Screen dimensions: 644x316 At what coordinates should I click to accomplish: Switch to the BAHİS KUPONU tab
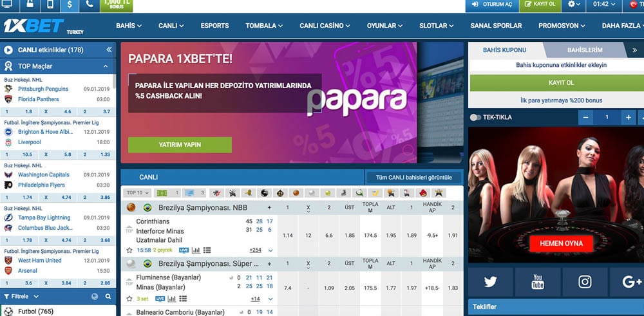504,50
